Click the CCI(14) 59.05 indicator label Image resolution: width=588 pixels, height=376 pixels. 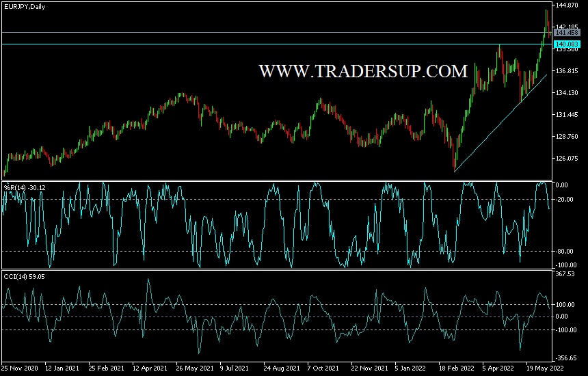25,277
